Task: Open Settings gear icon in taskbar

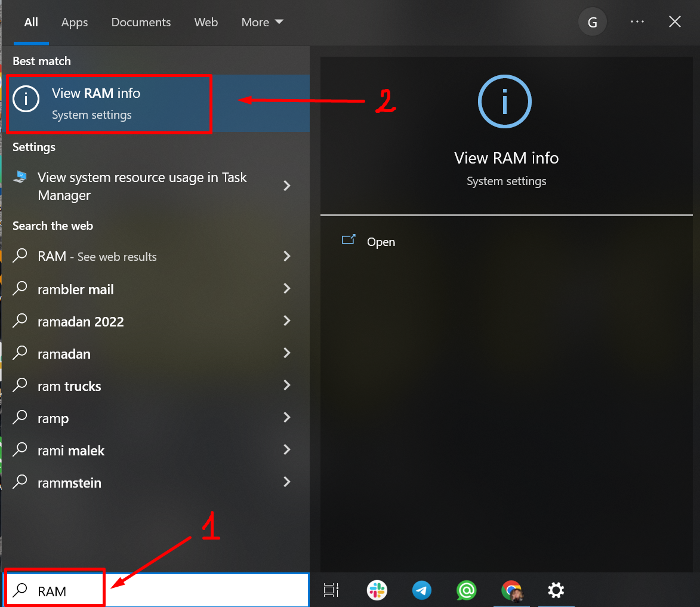Action: tap(556, 591)
